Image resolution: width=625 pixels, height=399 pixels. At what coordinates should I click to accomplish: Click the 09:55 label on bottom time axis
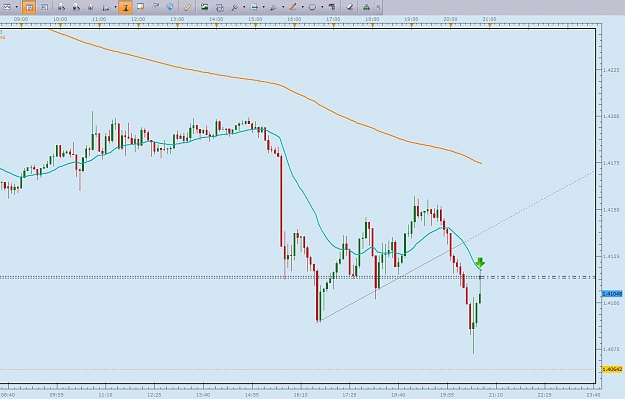tap(57, 395)
